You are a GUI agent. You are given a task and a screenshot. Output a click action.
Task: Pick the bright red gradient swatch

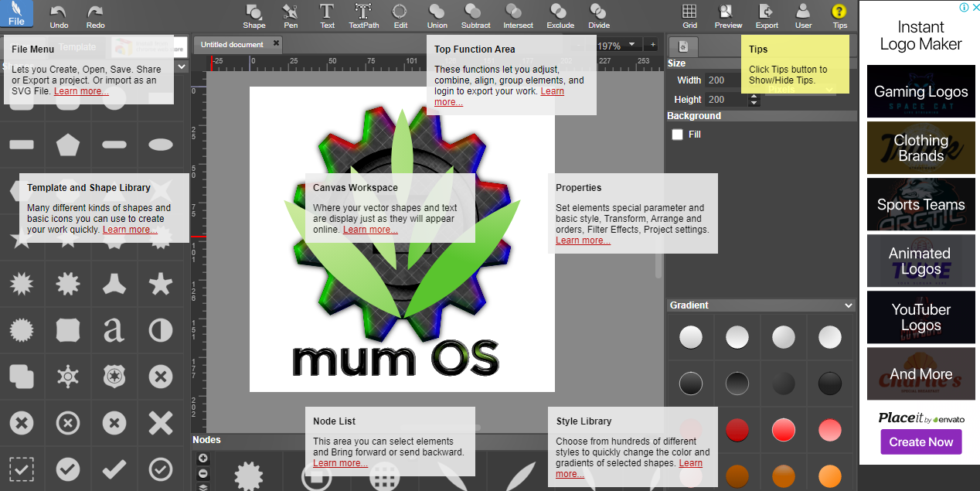pos(784,429)
